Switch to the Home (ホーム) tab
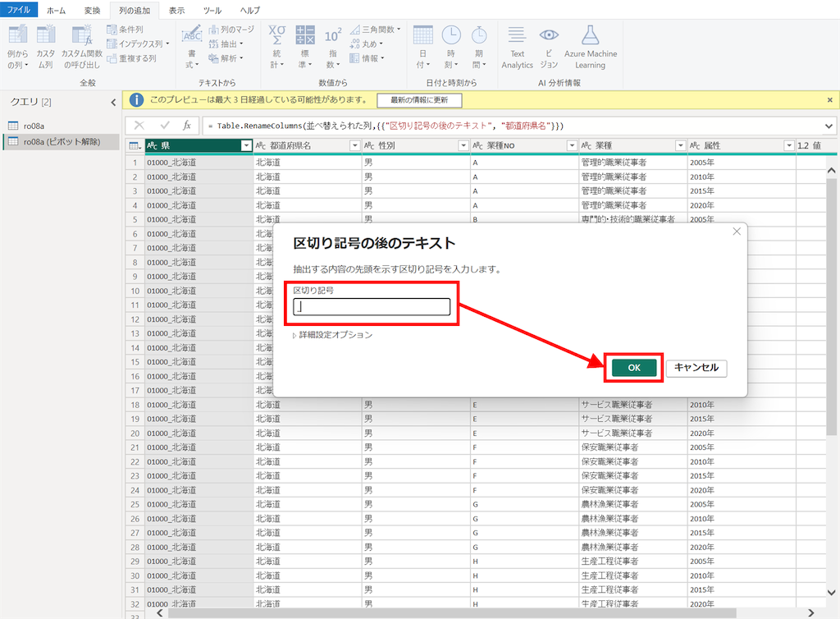The height and width of the screenshot is (619, 840). tap(57, 10)
